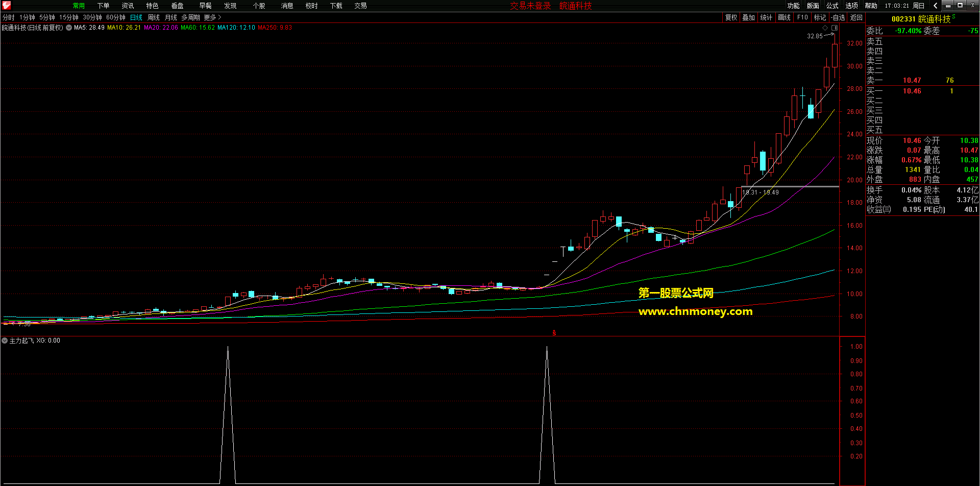
Task: Select the 日线 daily period tab
Action: pyautogui.click(x=136, y=17)
